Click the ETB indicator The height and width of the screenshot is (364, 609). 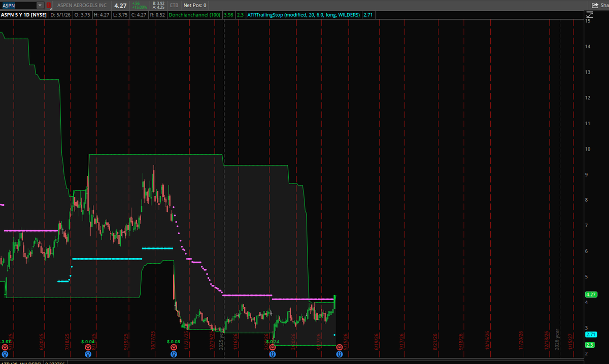pos(175,5)
